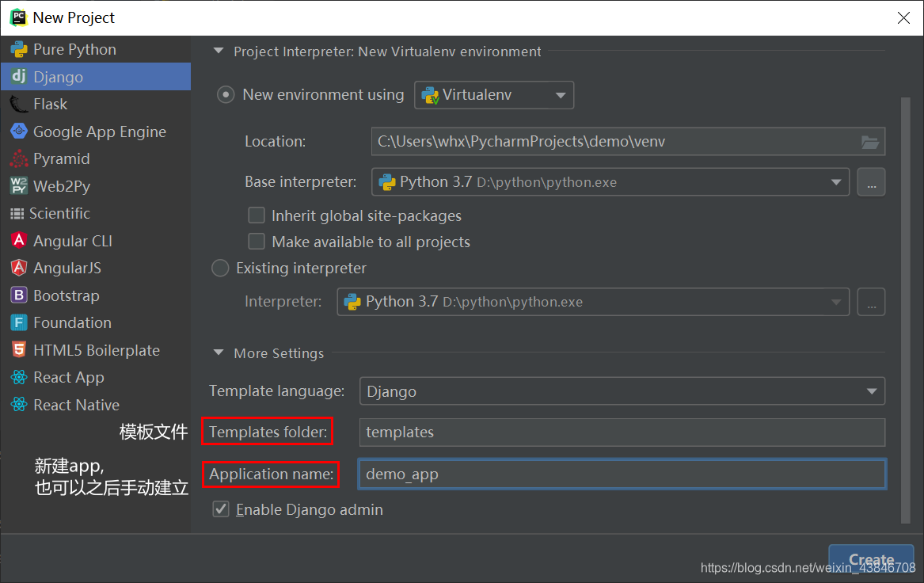Click ellipsis button beside existing Interpreter
The width and height of the screenshot is (924, 583).
[x=872, y=302]
